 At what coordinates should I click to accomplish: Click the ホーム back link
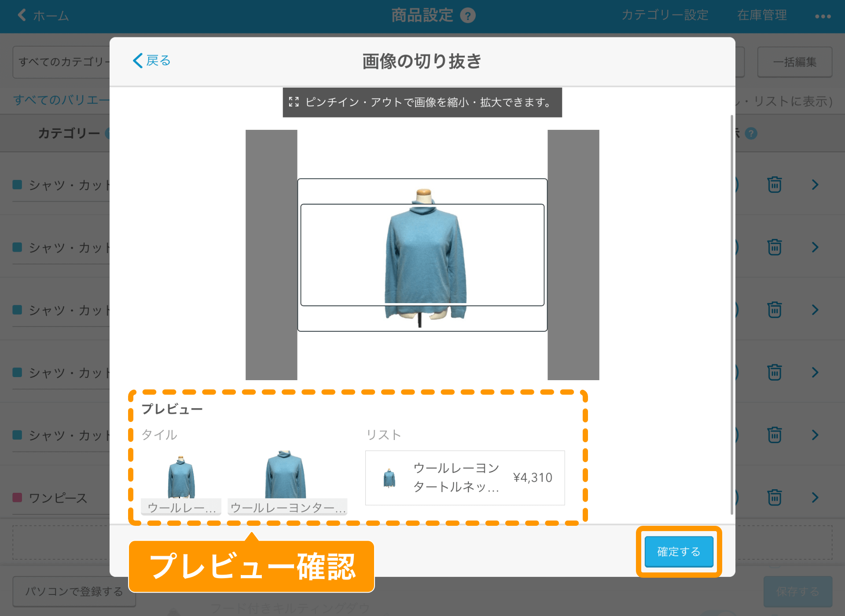(43, 15)
